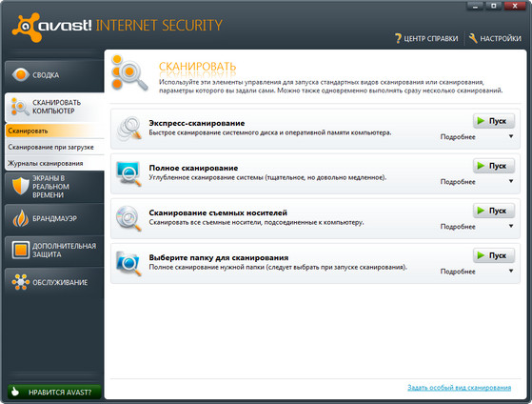The image size is (532, 404).
Task: Select the Сканировать submenu item
Action: (54, 131)
